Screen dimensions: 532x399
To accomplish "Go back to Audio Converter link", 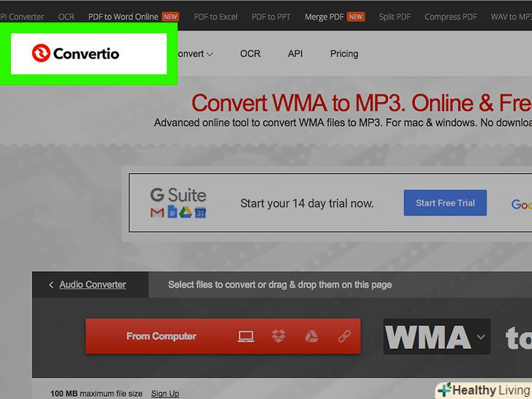I will tap(93, 285).
